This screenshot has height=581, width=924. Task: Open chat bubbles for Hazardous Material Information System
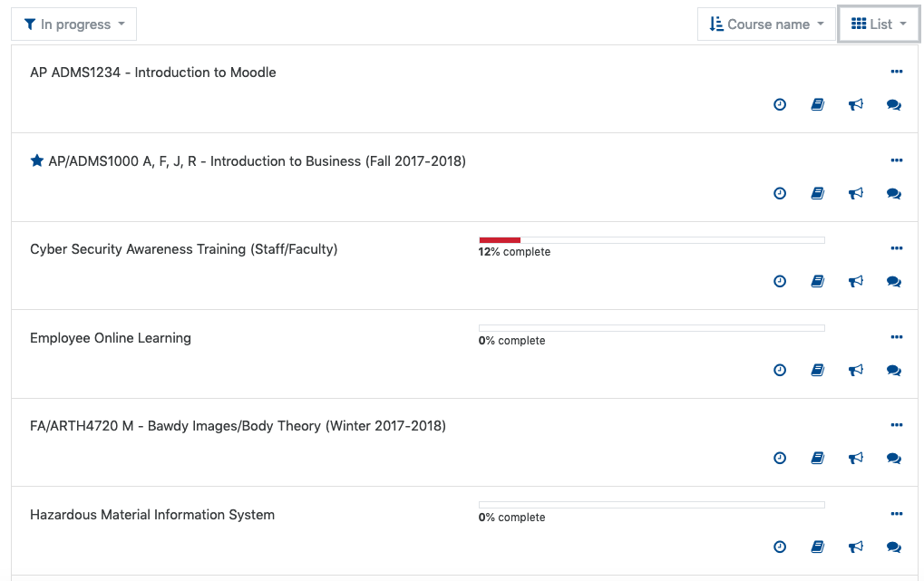point(894,547)
